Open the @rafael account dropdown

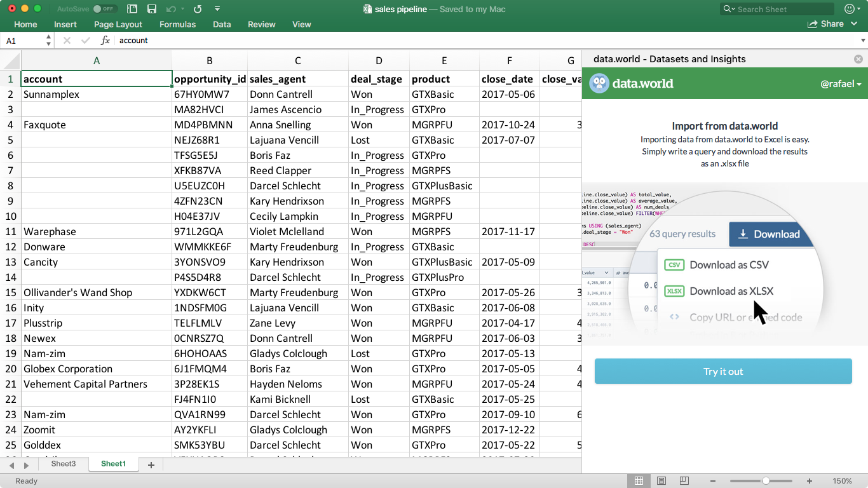[841, 84]
